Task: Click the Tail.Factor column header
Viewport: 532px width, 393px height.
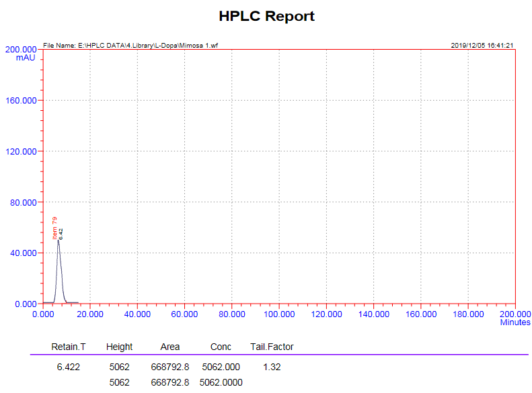Action: click(272, 347)
